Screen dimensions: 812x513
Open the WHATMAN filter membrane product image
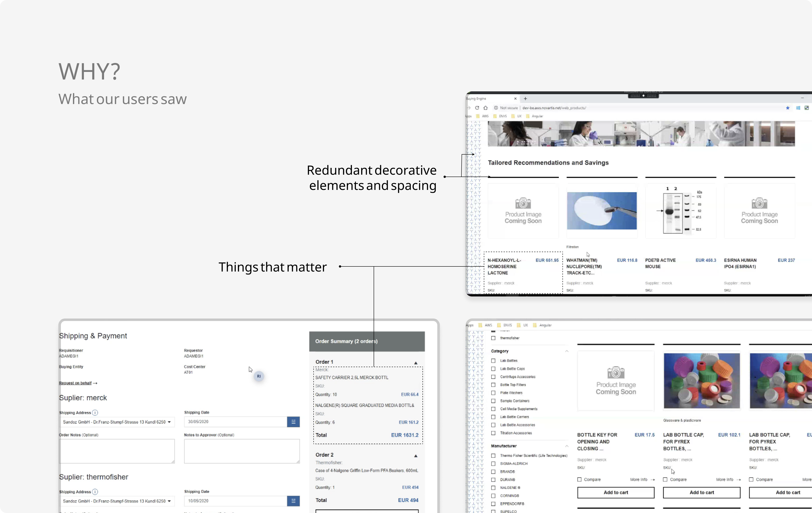point(602,211)
